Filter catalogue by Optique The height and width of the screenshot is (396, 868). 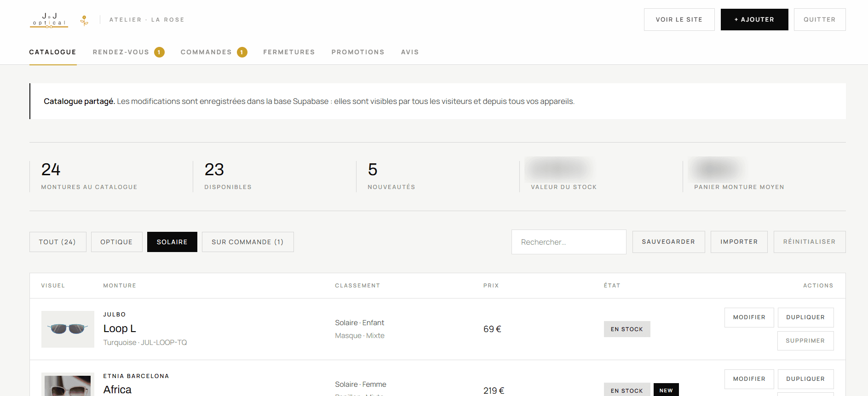(x=116, y=242)
